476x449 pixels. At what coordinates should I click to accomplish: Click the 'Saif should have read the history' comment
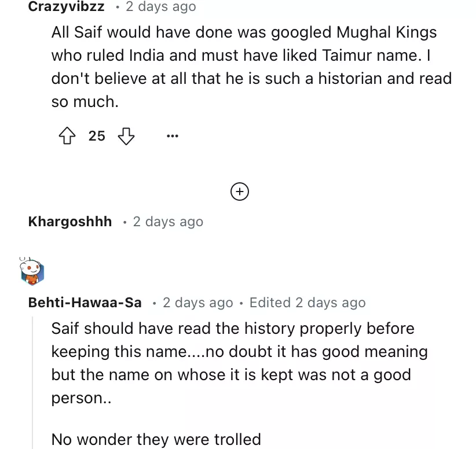point(232,329)
